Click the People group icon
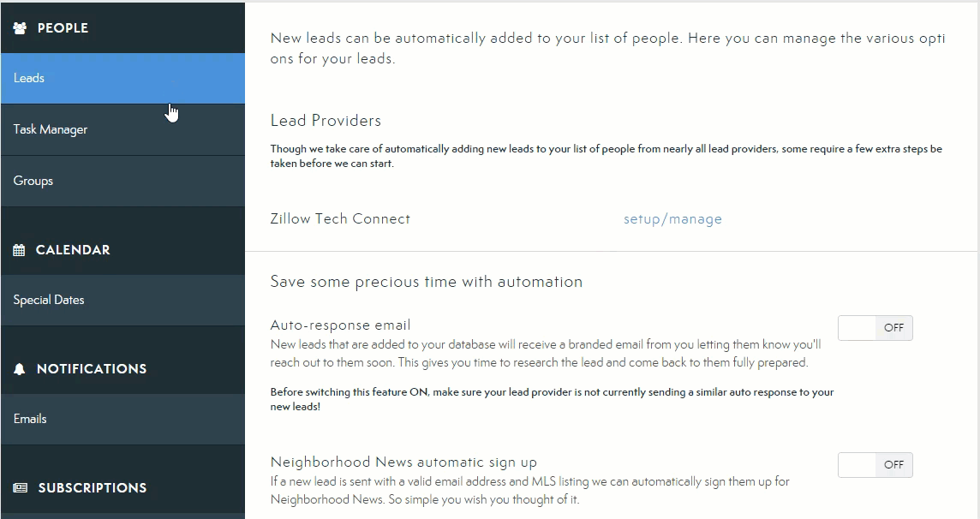Image resolution: width=980 pixels, height=519 pixels. pos(21,28)
